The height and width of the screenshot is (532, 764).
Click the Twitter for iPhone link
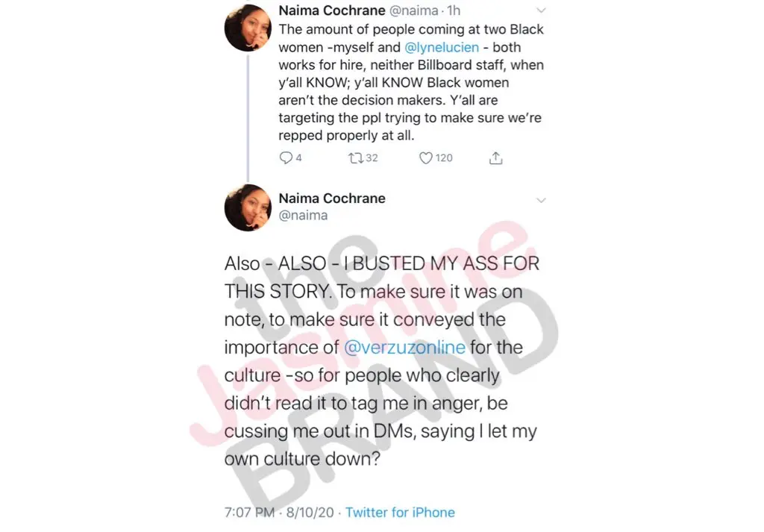point(400,513)
